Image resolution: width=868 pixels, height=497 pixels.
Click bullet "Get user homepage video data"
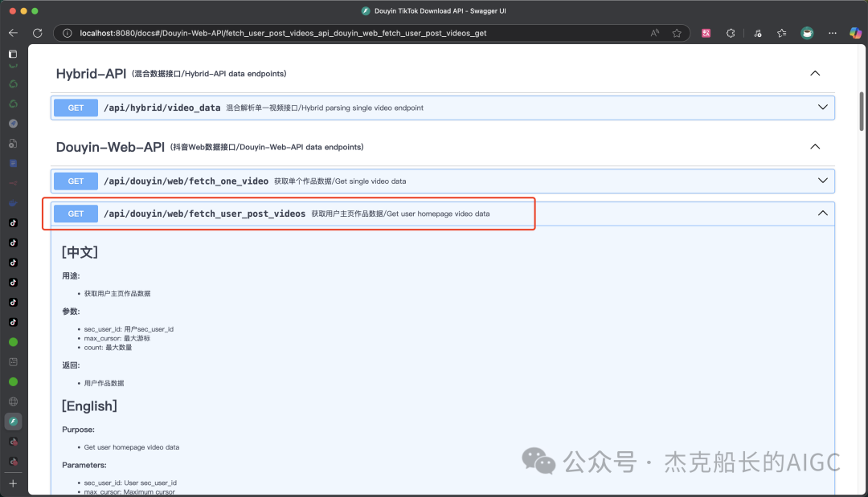pos(132,447)
